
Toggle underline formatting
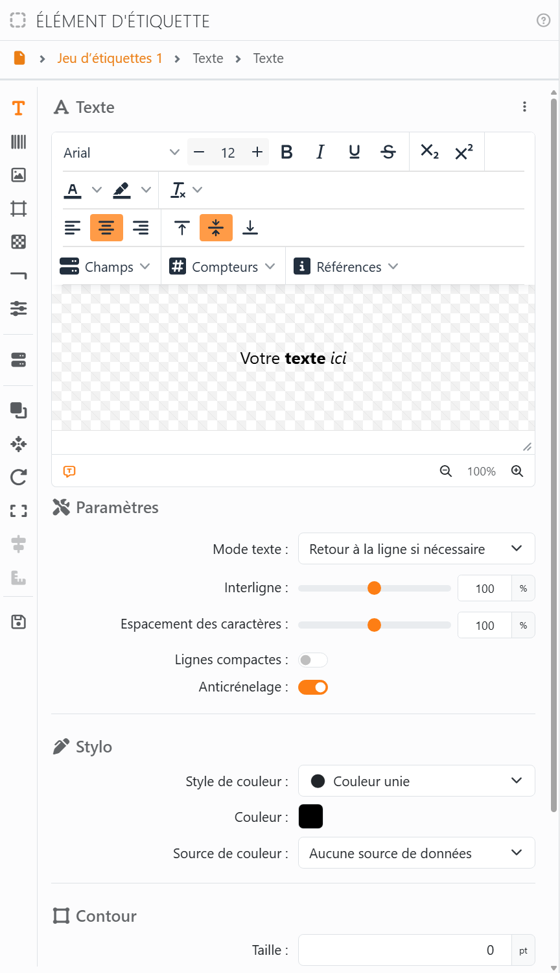click(x=355, y=152)
